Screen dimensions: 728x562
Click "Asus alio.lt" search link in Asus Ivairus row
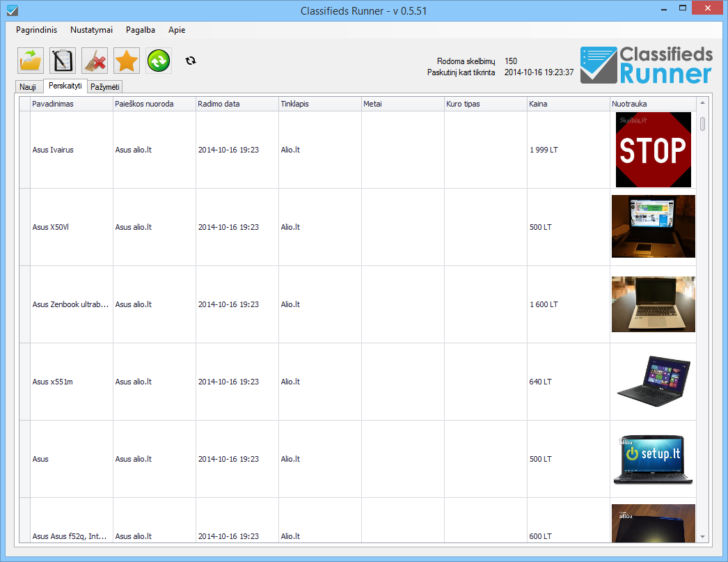(133, 150)
